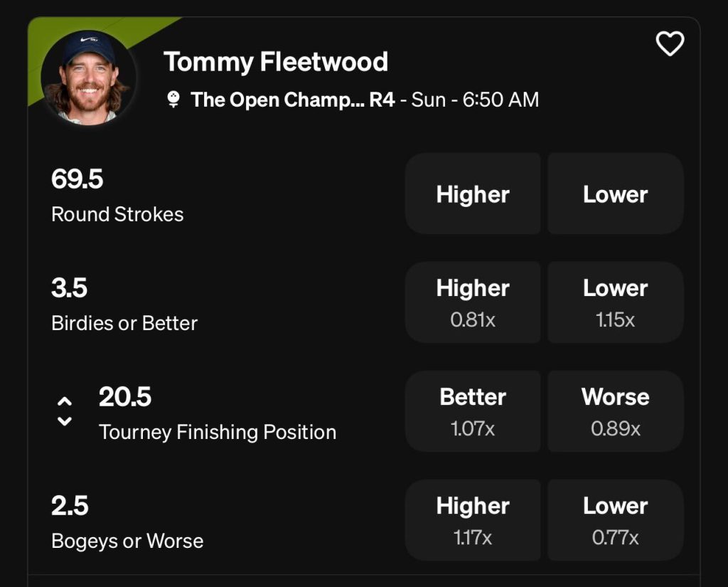The image size is (728, 587).
Task: Click the down chevron beside 20.5
Action: (x=65, y=421)
